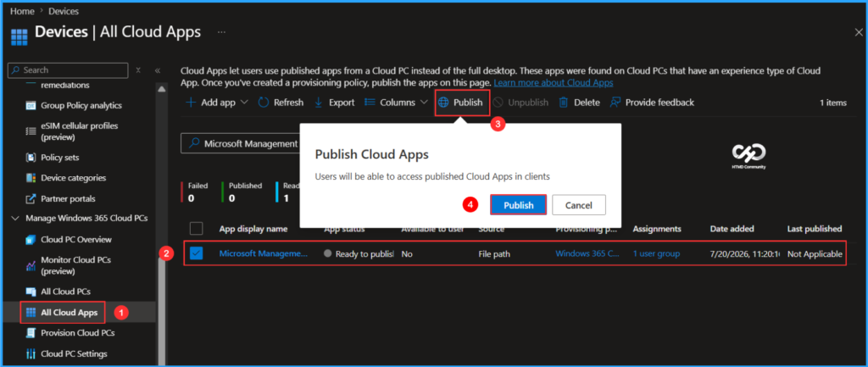
Task: Click the Partner portals icon
Action: pos(31,198)
